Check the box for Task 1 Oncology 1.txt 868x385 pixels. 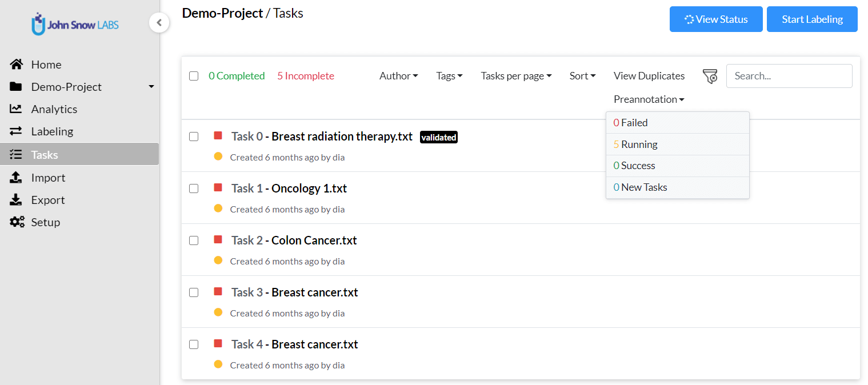pos(194,189)
